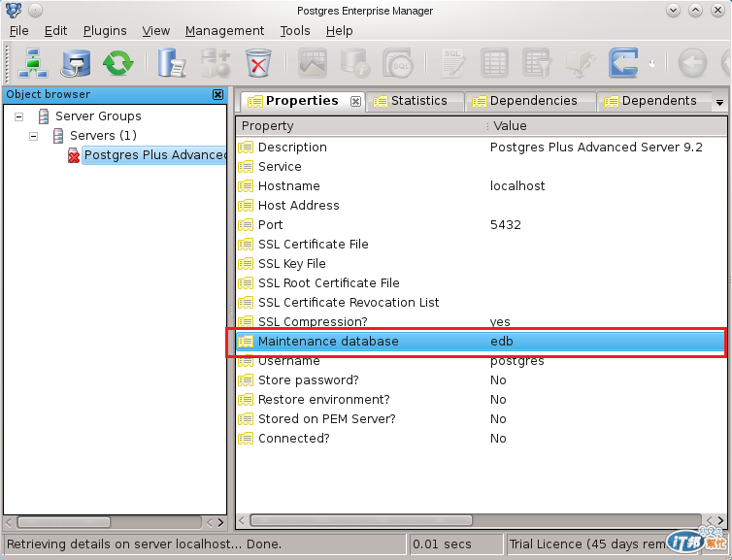The height and width of the screenshot is (560, 732).
Task: Click the SQL script pencil icon
Action: tap(452, 63)
